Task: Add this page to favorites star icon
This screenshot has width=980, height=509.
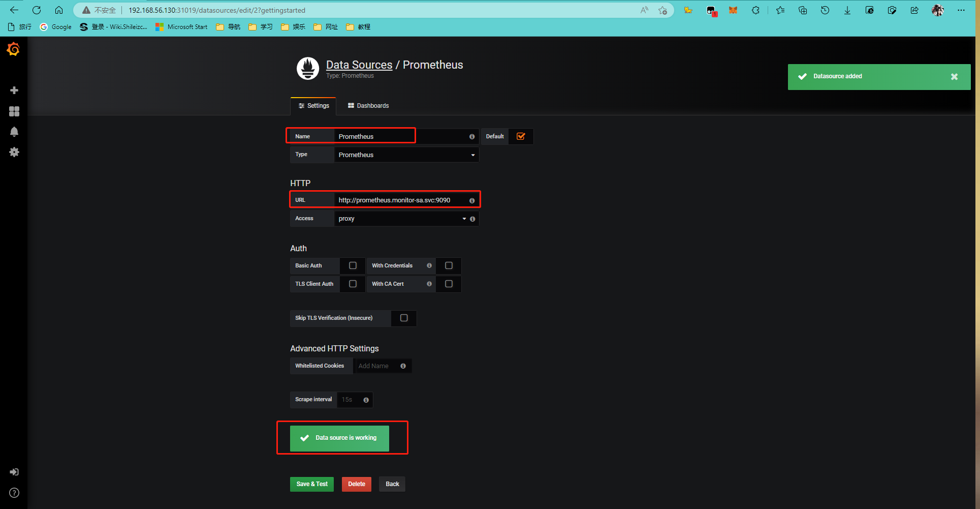Action: 662,10
